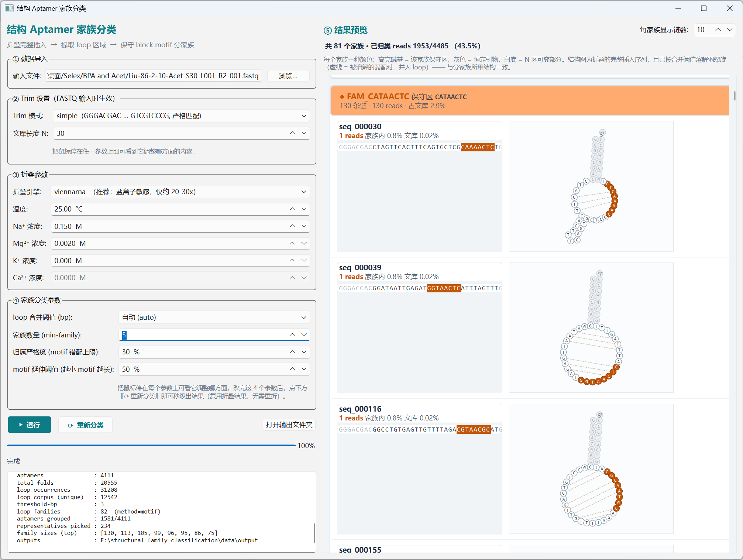Increase Mg²⁺ concentration value

[x=292, y=244]
